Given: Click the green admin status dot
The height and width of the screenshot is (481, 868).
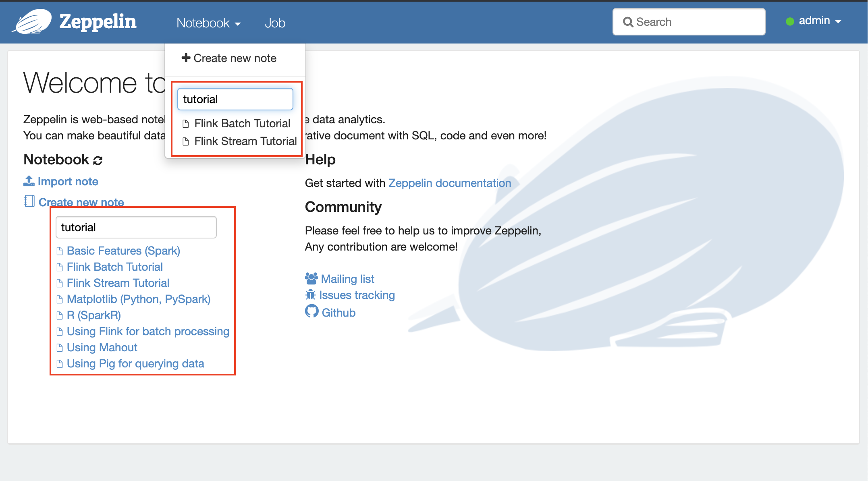Looking at the screenshot, I should [790, 21].
